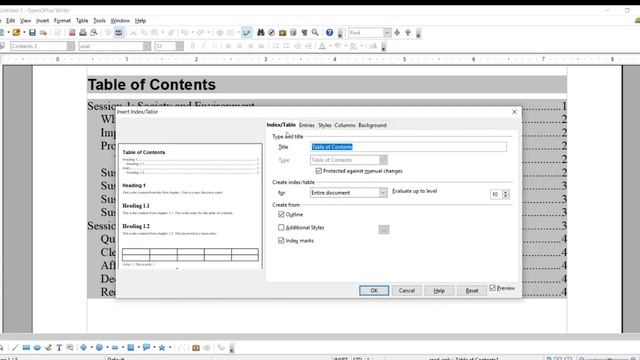The height and width of the screenshot is (360, 640).
Task: Click the Title text field
Action: coord(408,147)
